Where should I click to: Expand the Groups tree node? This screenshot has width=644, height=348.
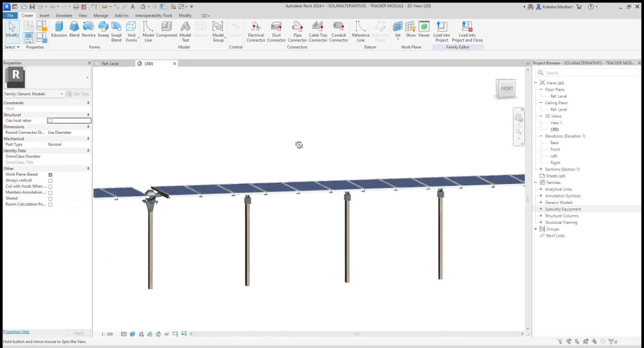coord(536,229)
